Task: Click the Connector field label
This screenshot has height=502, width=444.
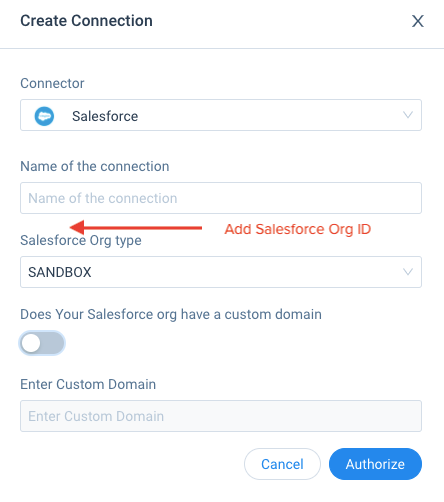Action: point(52,83)
